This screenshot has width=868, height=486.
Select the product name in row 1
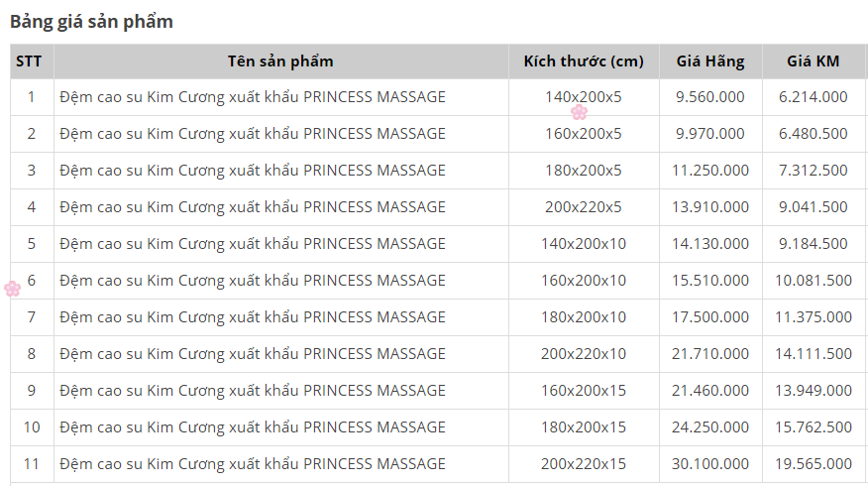pos(253,97)
